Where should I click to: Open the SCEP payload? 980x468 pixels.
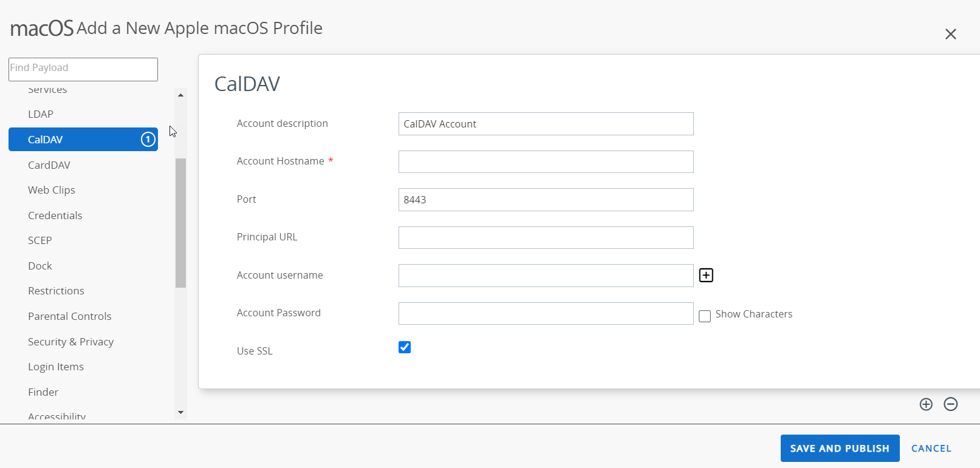[x=40, y=240]
